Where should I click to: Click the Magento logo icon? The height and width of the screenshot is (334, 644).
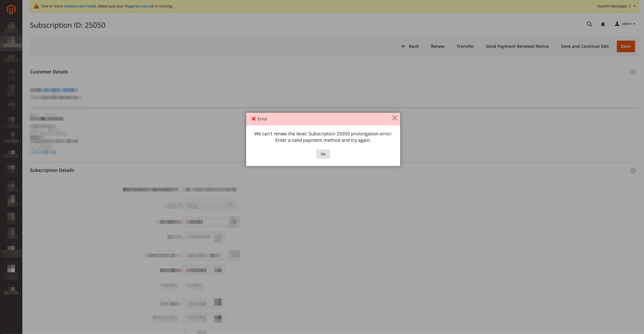(11, 9)
